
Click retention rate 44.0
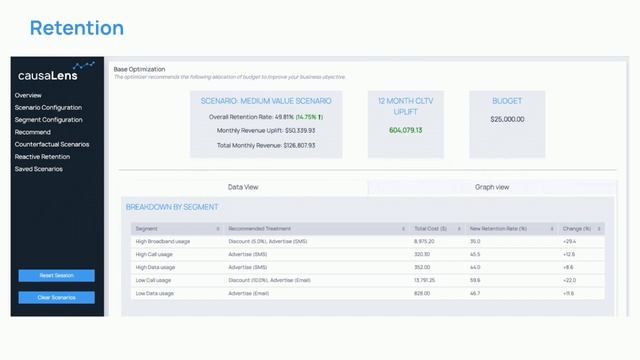point(475,267)
